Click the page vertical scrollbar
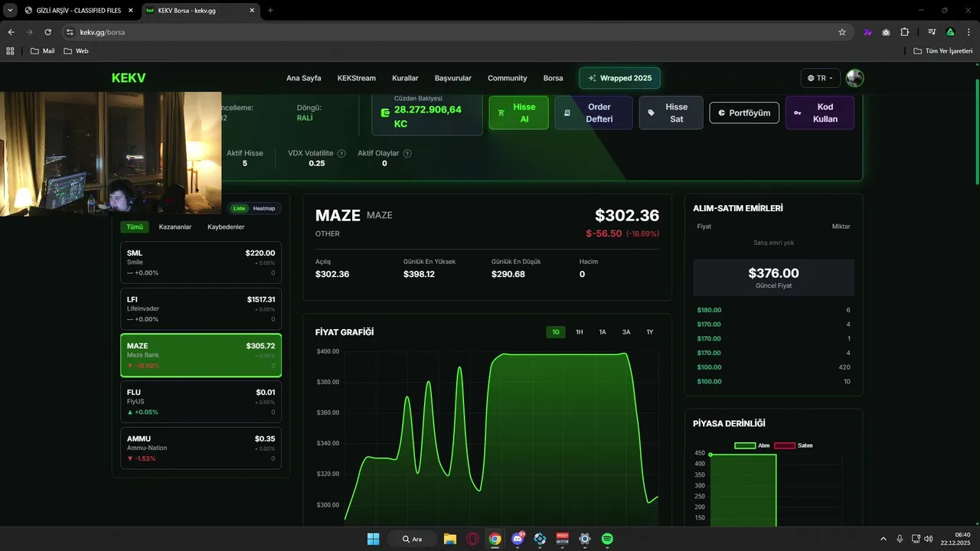Viewport: 980px width, 551px height. (x=977, y=130)
